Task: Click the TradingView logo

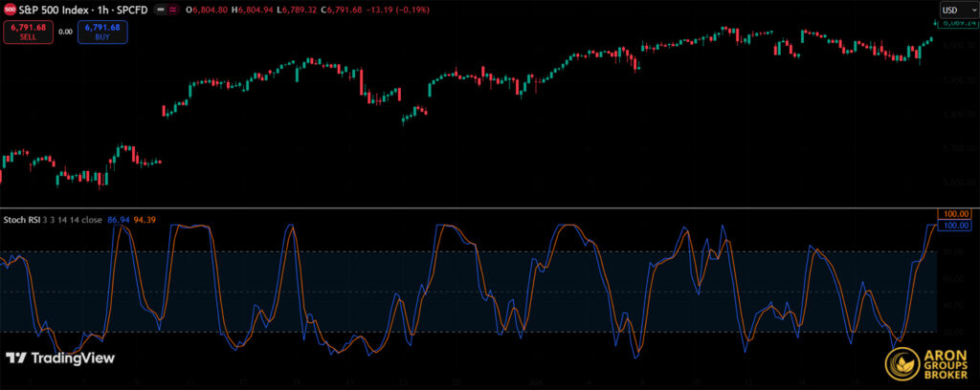Action: 59,358
